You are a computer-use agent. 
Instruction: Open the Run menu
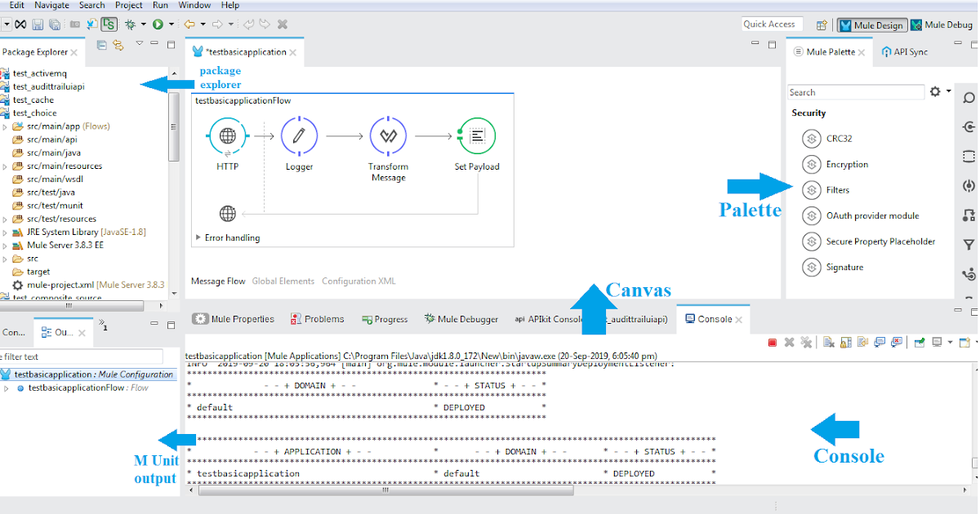coord(160,5)
